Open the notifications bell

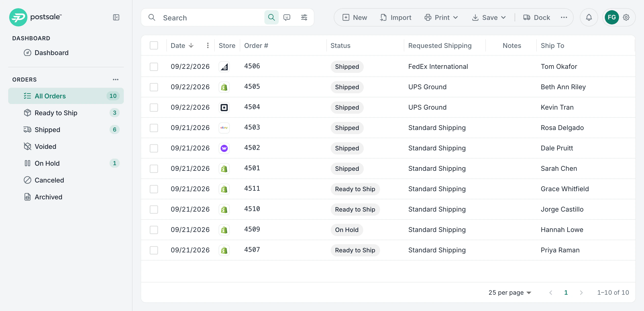click(589, 17)
